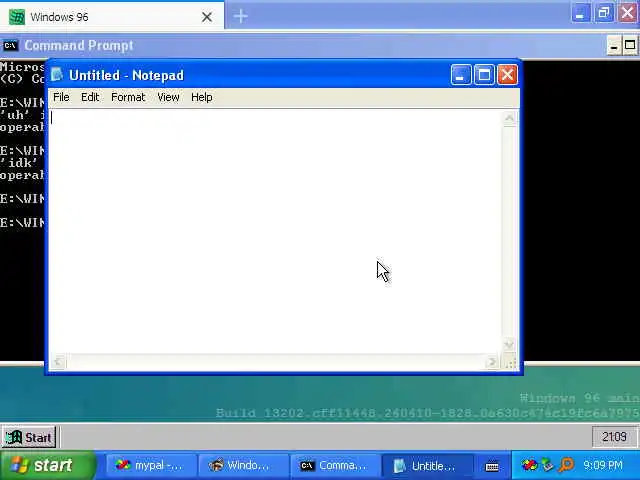Click the Windows 96 tab favicon
This screenshot has width=640, height=480.
(17, 17)
